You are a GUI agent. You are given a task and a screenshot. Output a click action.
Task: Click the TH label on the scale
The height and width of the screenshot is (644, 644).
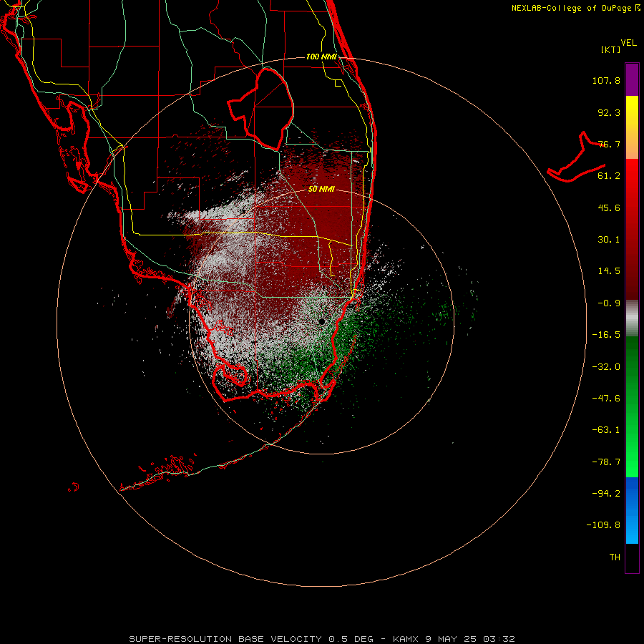point(615,557)
